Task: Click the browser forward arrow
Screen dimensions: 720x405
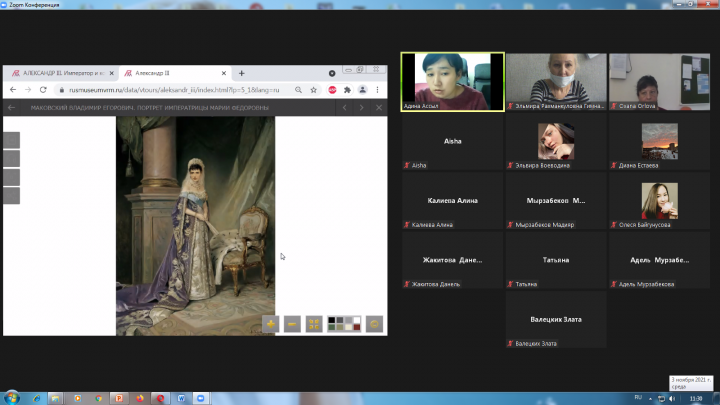Action: tap(28, 90)
